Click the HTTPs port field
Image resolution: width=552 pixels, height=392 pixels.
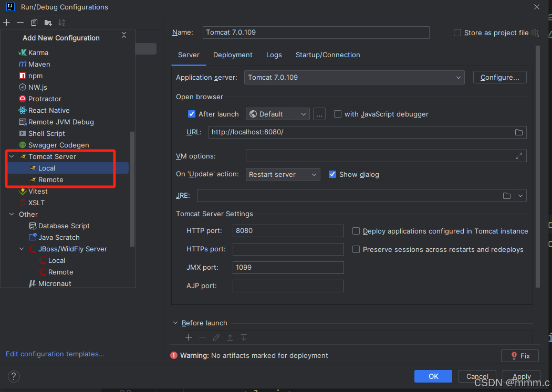pos(288,249)
